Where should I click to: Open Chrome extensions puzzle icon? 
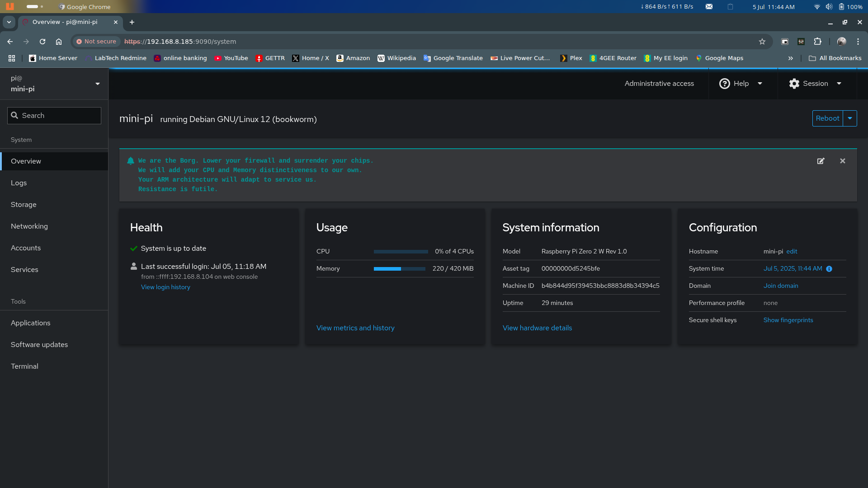coord(817,42)
